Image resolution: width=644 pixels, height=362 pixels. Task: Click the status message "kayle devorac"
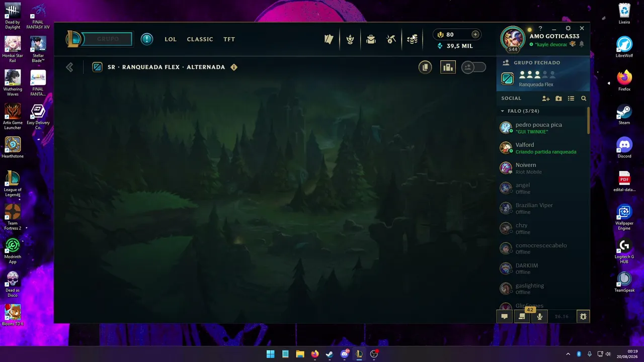551,45
